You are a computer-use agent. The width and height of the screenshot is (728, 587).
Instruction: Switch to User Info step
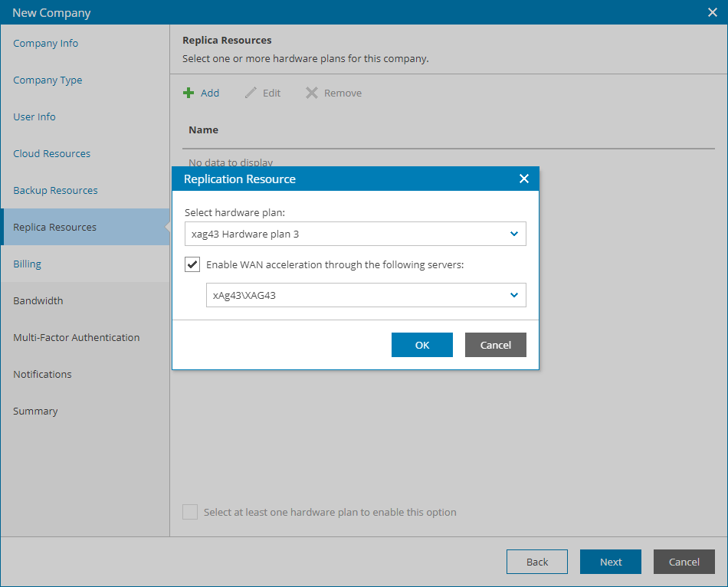pos(34,116)
